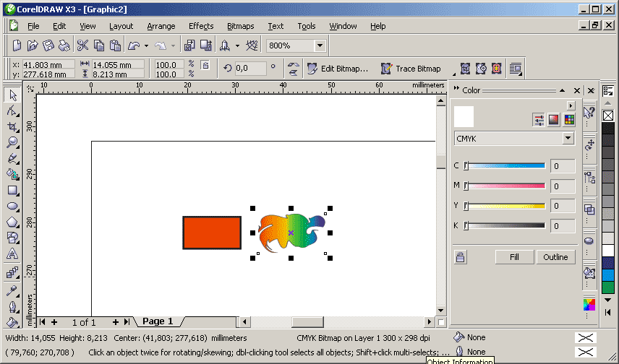
Task: Roll up the Color docker
Action: click(x=562, y=90)
